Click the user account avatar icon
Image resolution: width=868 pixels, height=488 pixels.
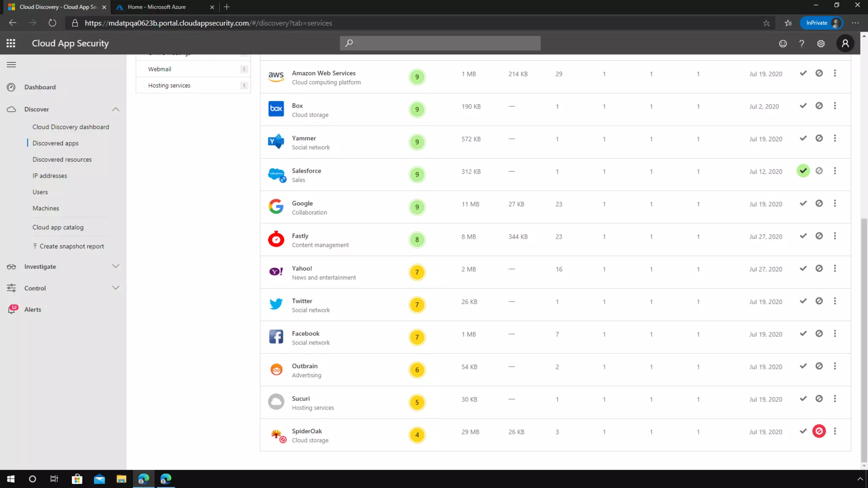click(845, 43)
